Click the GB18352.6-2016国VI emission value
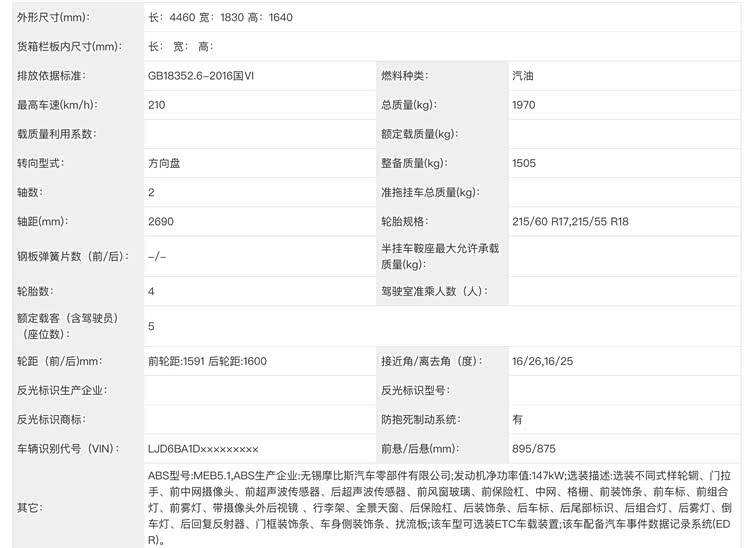 (201, 76)
